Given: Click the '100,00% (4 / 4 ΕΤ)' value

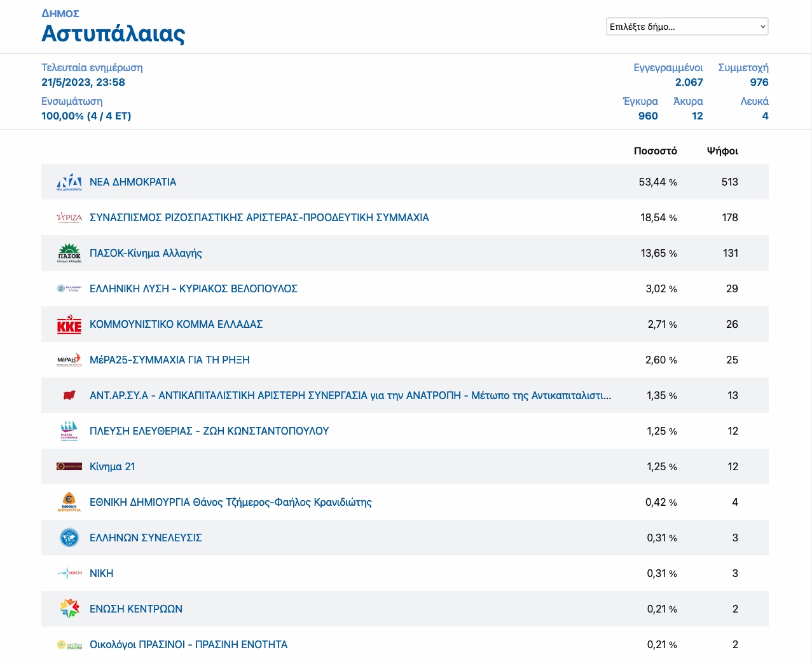Looking at the screenshot, I should click(86, 116).
